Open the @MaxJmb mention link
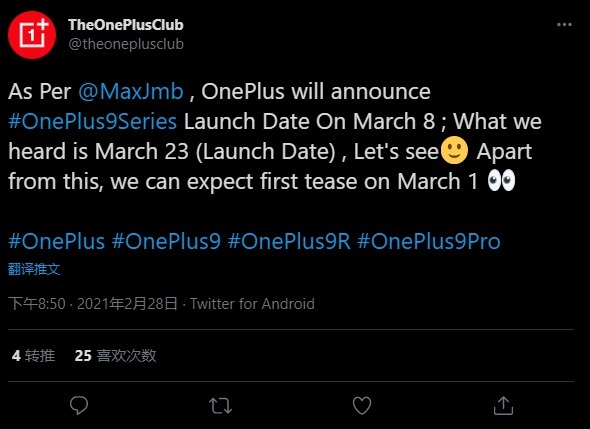The height and width of the screenshot is (429, 590). pyautogui.click(x=131, y=91)
